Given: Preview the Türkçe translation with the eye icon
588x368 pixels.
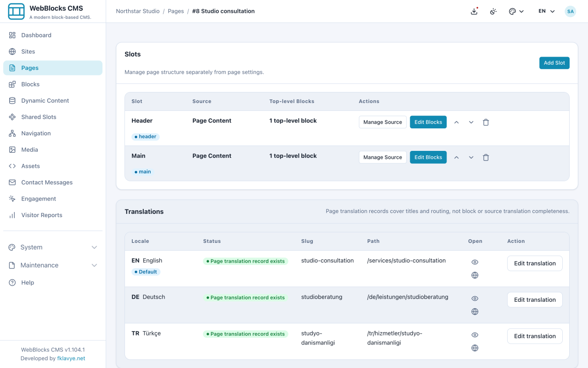Looking at the screenshot, I should (x=475, y=335).
